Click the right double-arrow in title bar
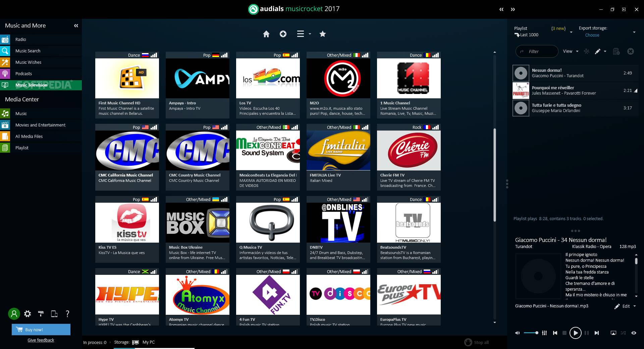644x349 pixels. click(513, 9)
